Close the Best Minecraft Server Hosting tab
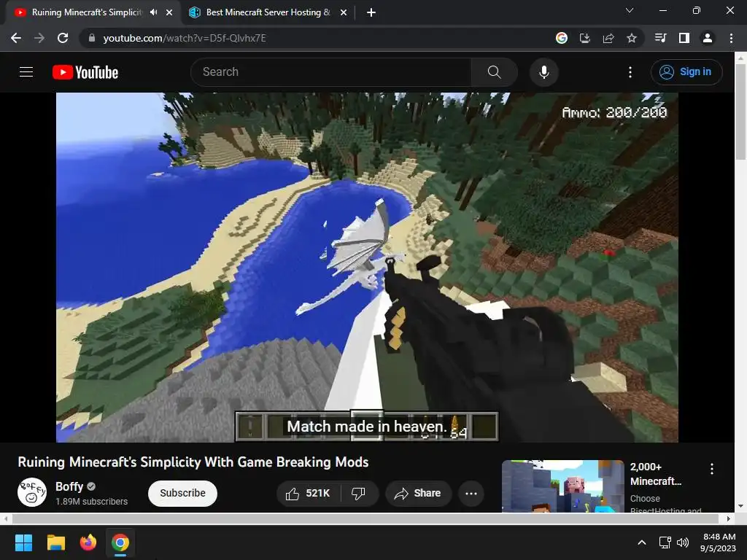This screenshot has width=747, height=560. [344, 12]
